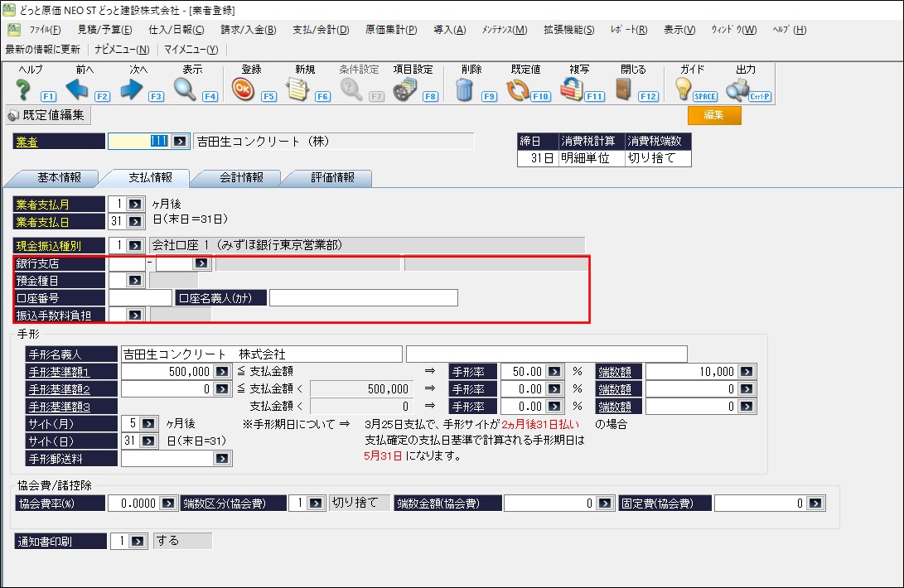Click the Help question mark icon

pos(23,89)
